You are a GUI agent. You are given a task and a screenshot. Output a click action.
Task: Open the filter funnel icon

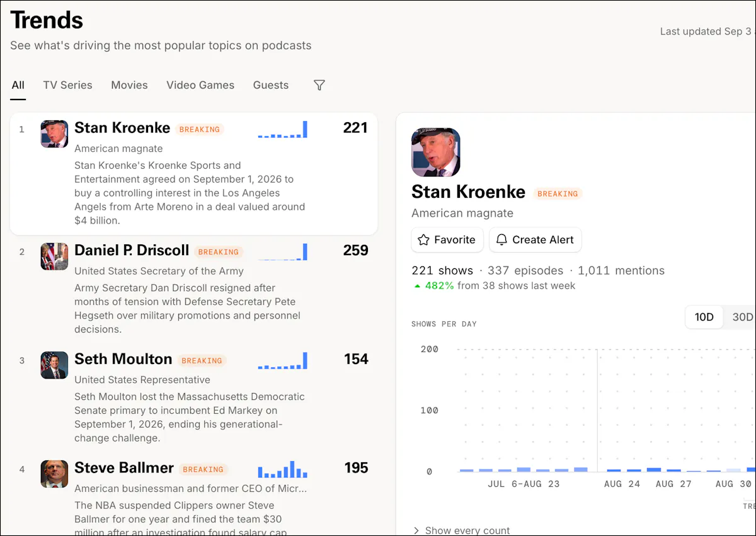pyautogui.click(x=319, y=85)
